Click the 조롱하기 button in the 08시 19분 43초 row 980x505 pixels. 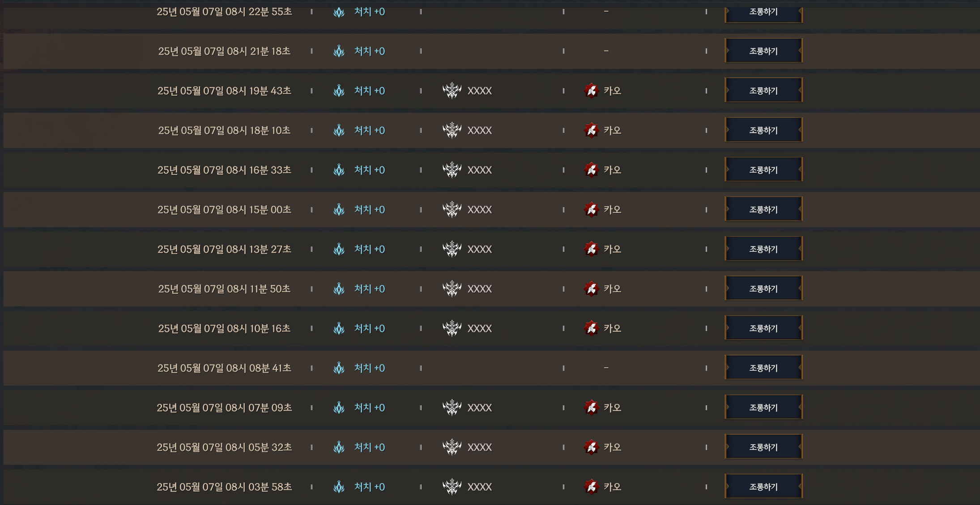763,90
